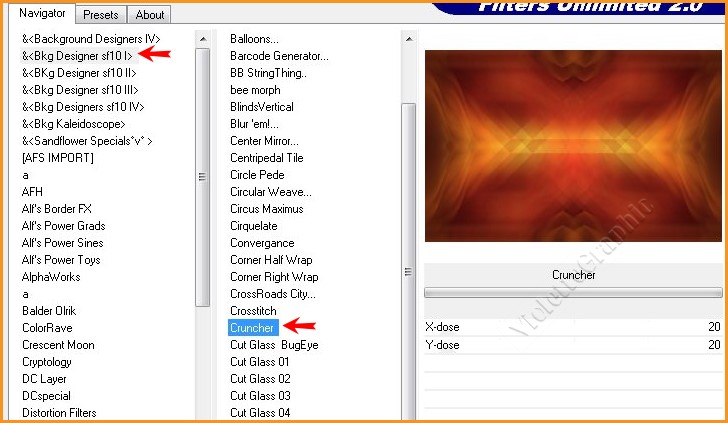Adjust the Y-dose slider row
728x423 pixels.
pos(572,345)
